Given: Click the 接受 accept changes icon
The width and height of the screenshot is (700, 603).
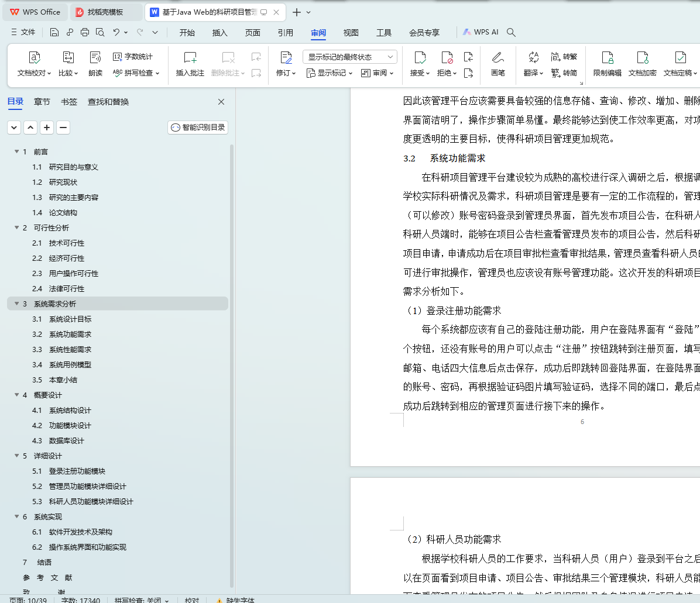Looking at the screenshot, I should 420,57.
